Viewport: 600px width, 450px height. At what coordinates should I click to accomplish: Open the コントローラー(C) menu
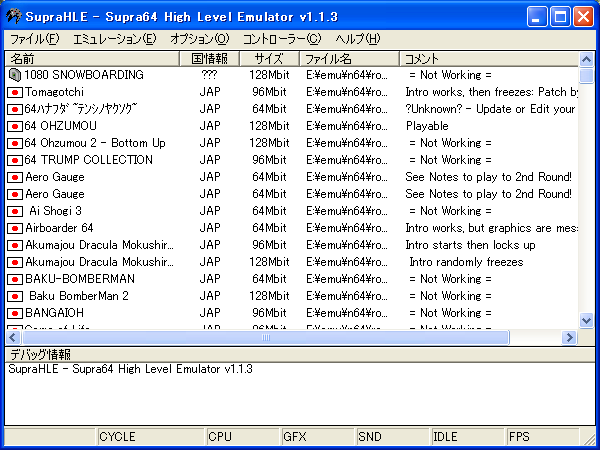[282, 39]
